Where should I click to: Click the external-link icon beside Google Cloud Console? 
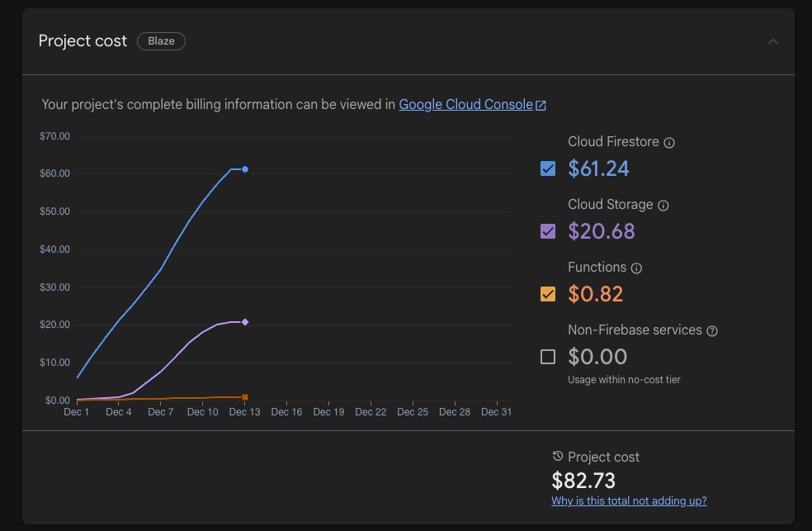pyautogui.click(x=541, y=104)
